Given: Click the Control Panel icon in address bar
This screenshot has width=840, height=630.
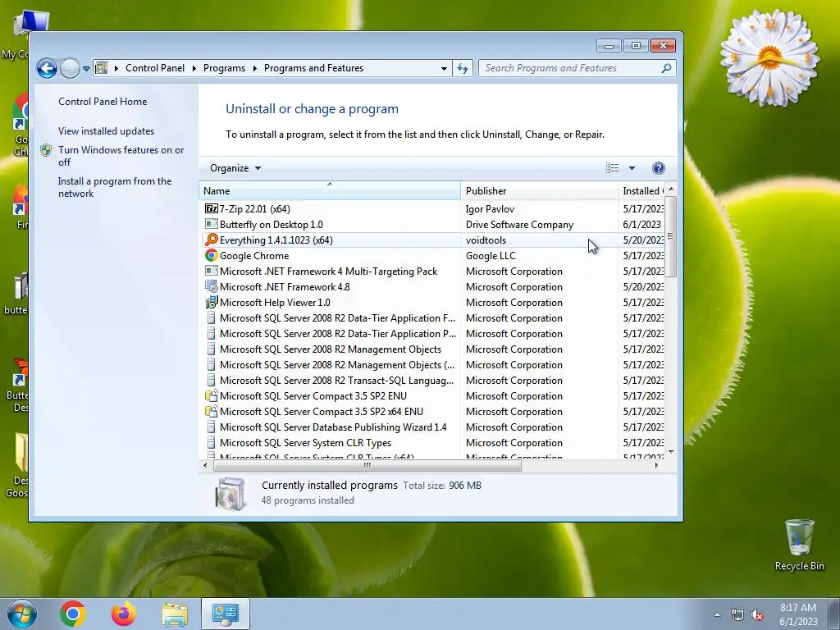Looking at the screenshot, I should click(101, 68).
